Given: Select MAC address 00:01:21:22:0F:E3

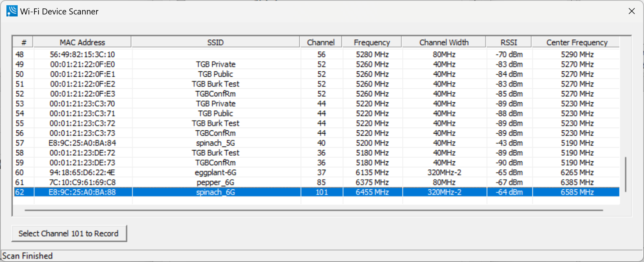Looking at the screenshot, I should (x=82, y=93).
